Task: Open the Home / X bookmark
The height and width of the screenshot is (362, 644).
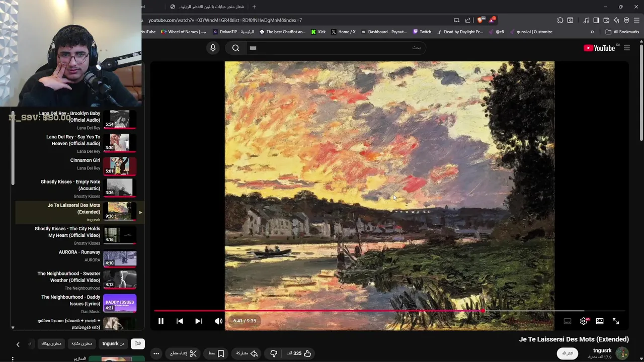Action: [x=343, y=32]
